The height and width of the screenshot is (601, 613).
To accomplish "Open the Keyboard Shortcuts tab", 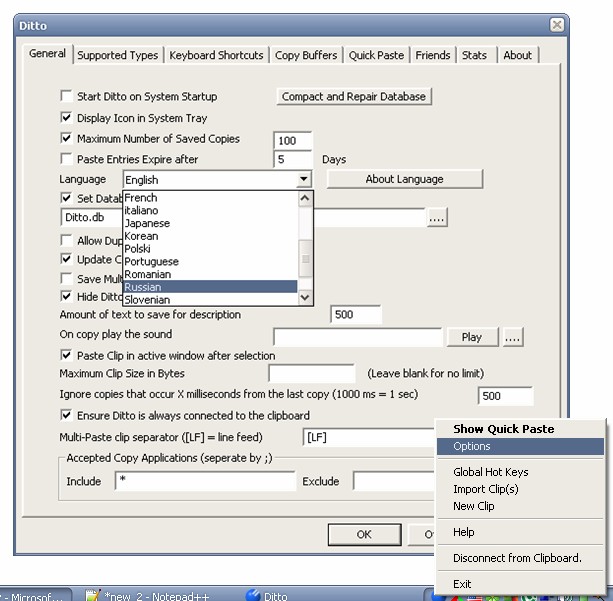I will click(x=216, y=55).
